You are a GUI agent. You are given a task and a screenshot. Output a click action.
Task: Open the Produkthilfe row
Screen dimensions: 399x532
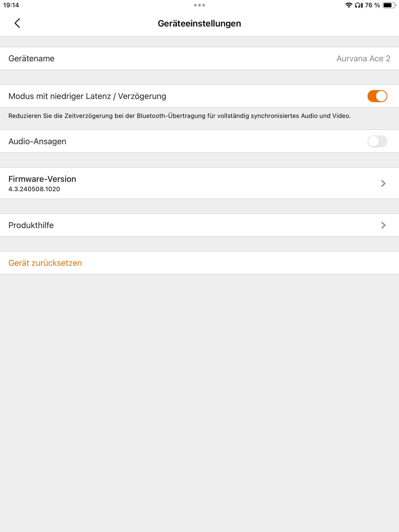[199, 225]
